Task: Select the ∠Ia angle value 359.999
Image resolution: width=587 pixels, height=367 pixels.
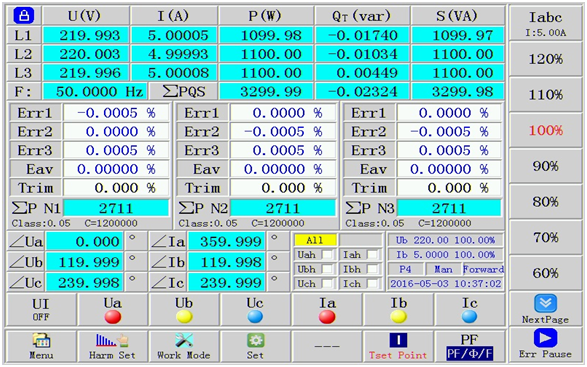Action: (226, 242)
